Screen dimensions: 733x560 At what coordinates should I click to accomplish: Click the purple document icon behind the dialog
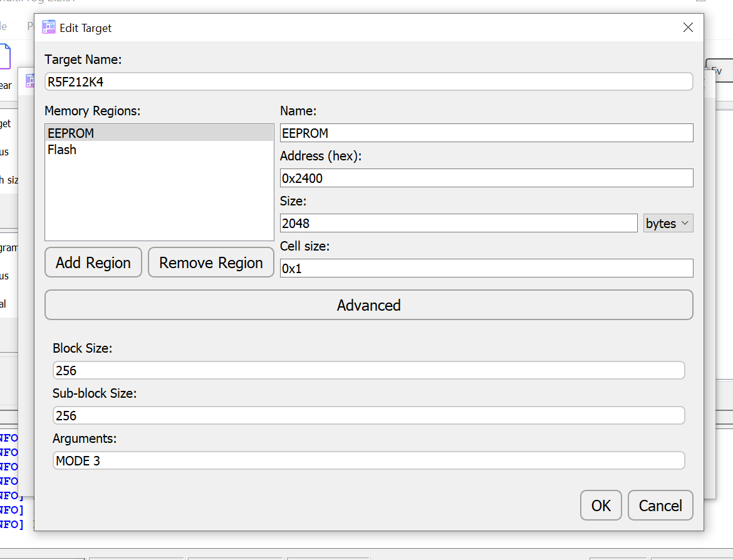[5, 56]
